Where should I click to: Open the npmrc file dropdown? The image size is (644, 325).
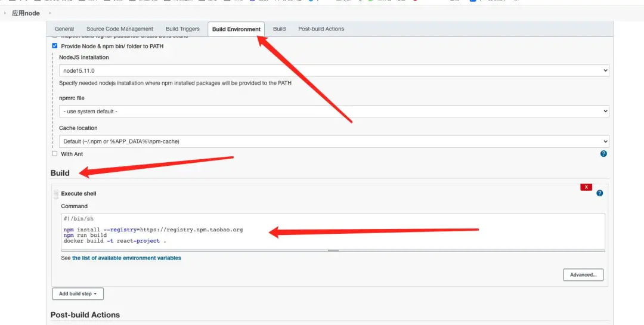[334, 112]
